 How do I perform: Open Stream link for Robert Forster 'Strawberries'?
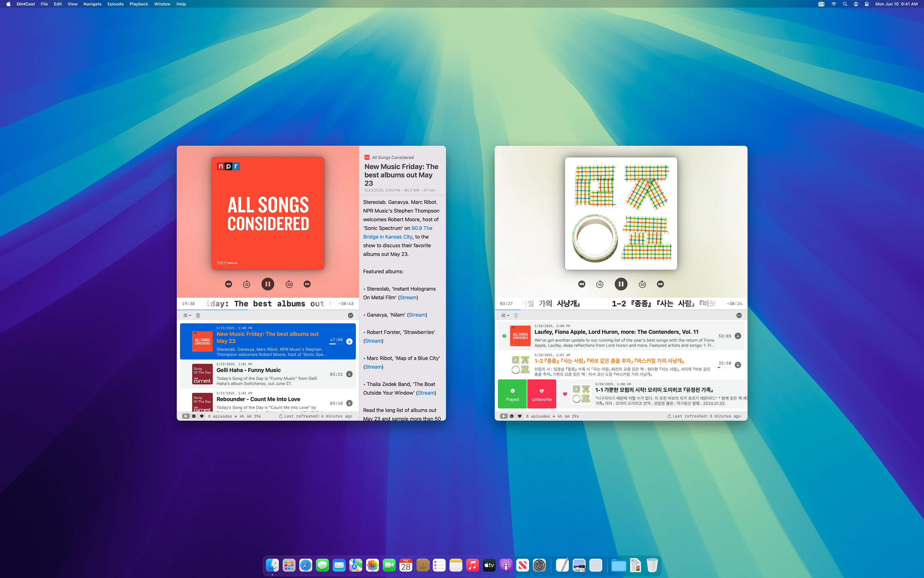[373, 341]
